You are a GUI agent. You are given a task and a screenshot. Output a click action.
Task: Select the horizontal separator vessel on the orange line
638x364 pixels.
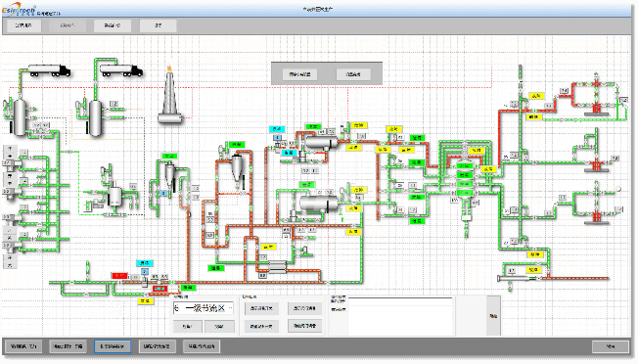tap(321, 142)
